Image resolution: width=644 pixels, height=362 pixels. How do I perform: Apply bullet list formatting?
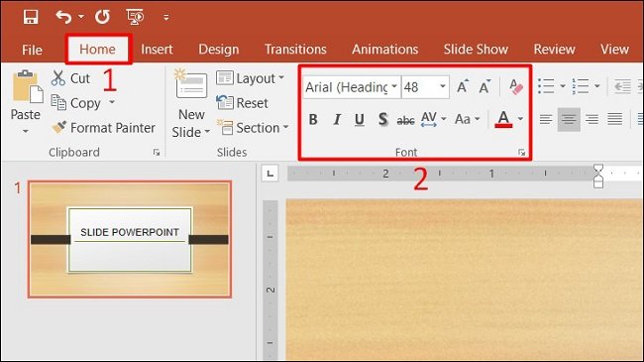click(546, 86)
